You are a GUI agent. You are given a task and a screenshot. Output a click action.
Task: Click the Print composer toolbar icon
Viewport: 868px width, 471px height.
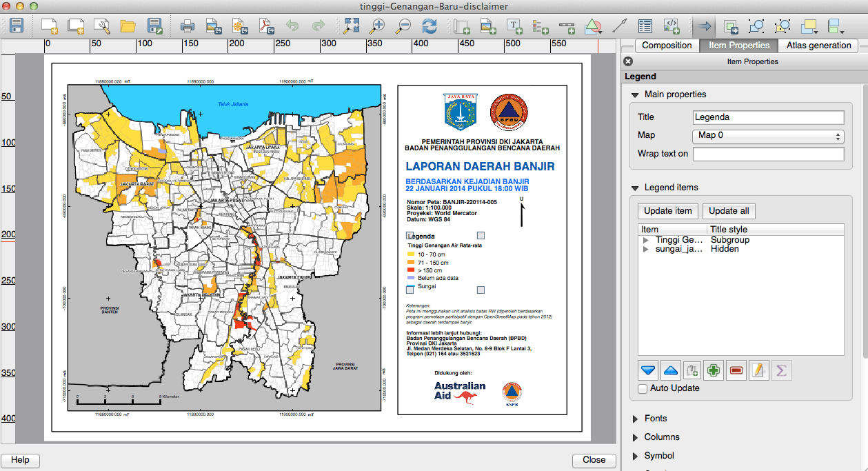(187, 27)
